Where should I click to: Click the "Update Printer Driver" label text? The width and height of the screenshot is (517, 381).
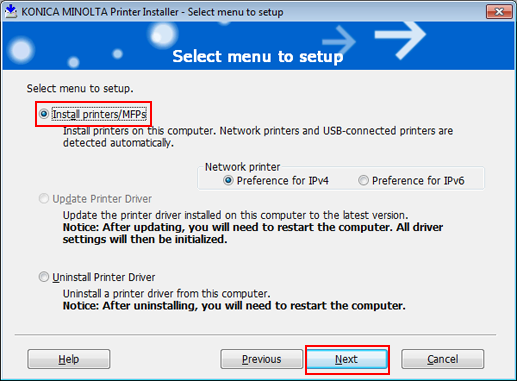102,199
